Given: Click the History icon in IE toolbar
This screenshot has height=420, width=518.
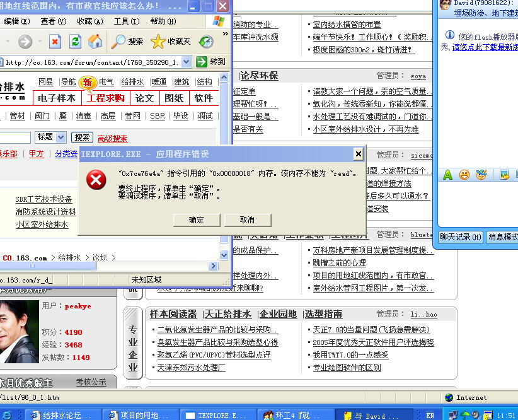Looking at the screenshot, I should (206, 42).
